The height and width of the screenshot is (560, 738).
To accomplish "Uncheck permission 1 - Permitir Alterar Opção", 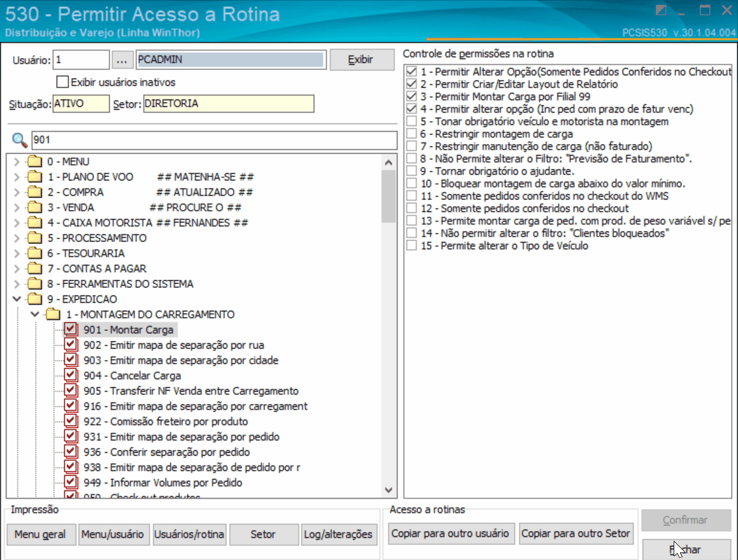I will [x=411, y=71].
